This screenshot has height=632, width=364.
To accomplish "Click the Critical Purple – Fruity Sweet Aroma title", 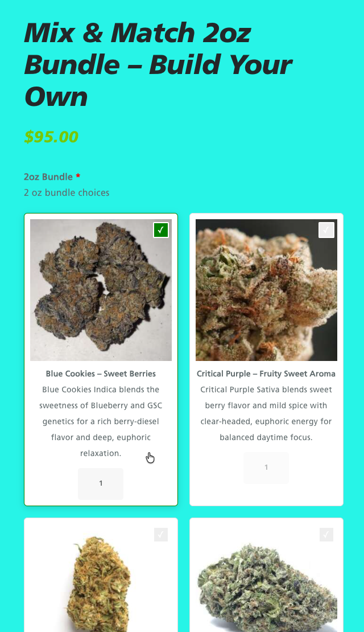I will click(x=266, y=374).
